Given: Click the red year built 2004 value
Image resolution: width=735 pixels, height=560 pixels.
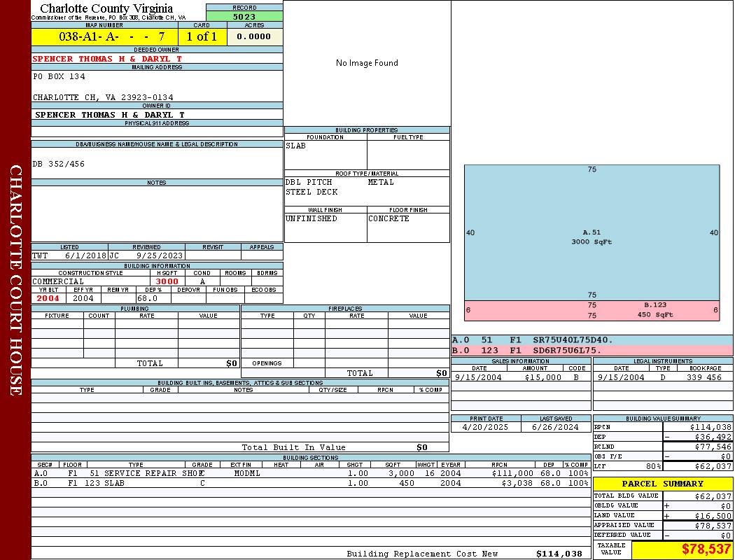Looking at the screenshot, I should 48,298.
